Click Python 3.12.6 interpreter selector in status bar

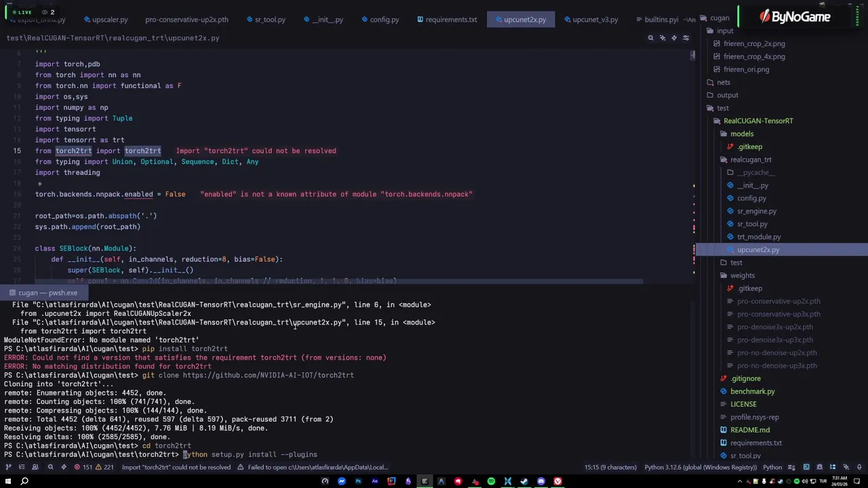[x=701, y=467]
